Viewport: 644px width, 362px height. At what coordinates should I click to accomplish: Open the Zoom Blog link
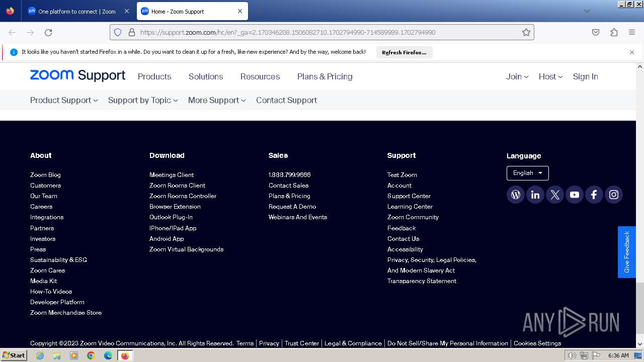[45, 174]
